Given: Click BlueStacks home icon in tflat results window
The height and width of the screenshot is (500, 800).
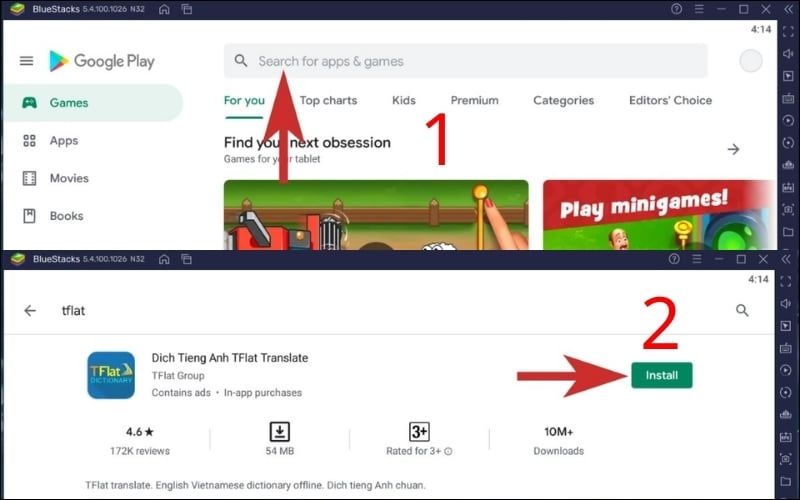Looking at the screenshot, I should [164, 259].
